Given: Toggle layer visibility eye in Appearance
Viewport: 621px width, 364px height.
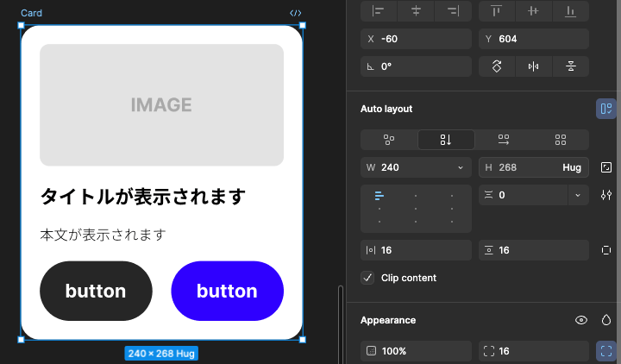Looking at the screenshot, I should [581, 320].
